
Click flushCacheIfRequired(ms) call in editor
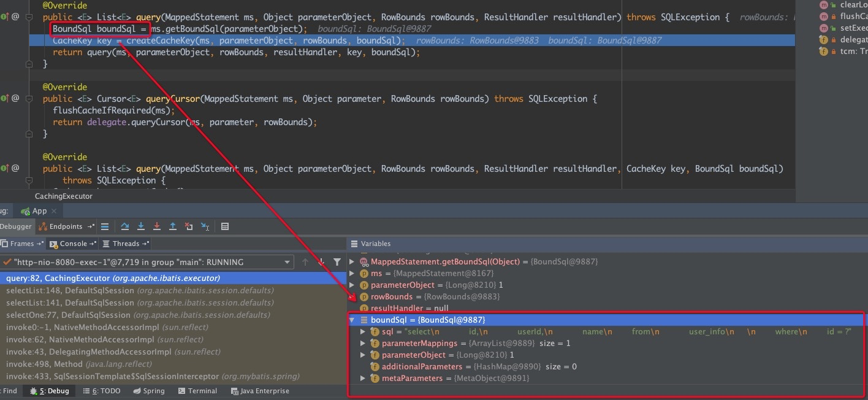pyautogui.click(x=112, y=110)
